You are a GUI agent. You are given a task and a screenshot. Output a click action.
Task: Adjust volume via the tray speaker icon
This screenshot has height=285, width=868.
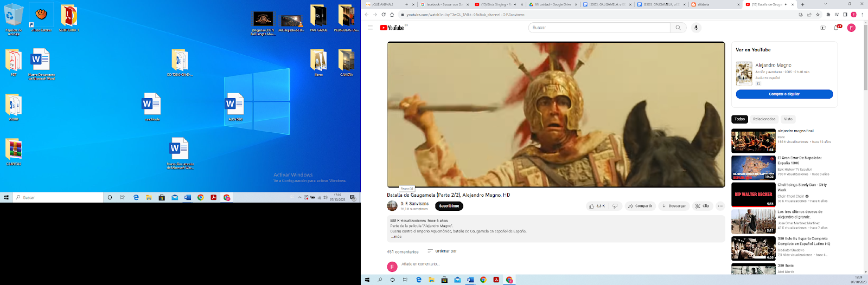(325, 198)
